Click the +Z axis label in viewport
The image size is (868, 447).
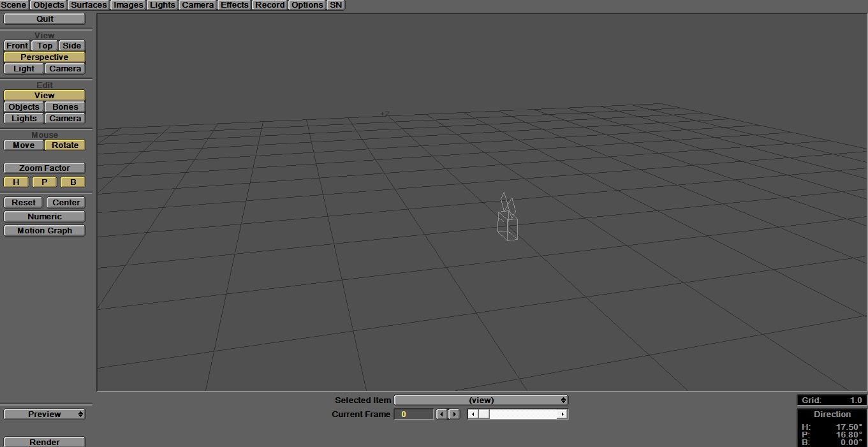pos(385,114)
